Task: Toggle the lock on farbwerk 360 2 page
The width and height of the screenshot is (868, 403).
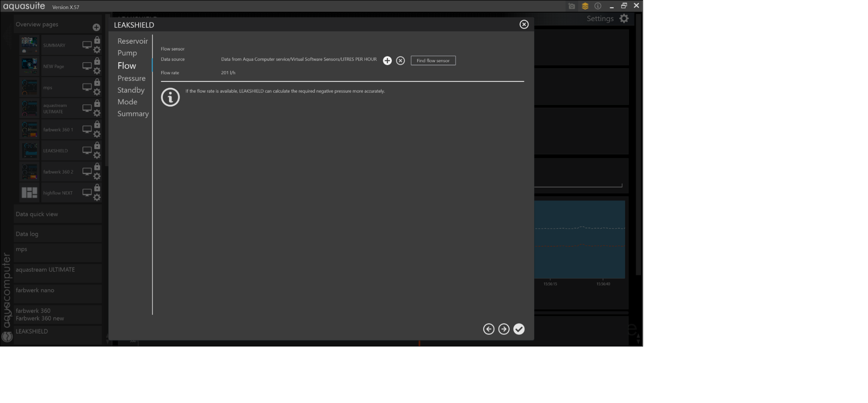Action: pos(97,166)
